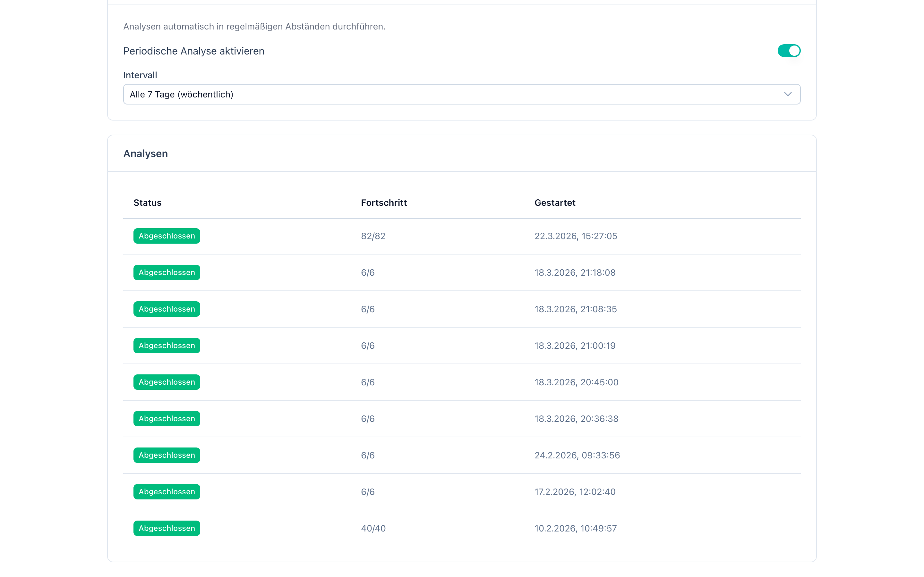Click the Analysen section heading
The height and width of the screenshot is (577, 924).
coord(145,154)
